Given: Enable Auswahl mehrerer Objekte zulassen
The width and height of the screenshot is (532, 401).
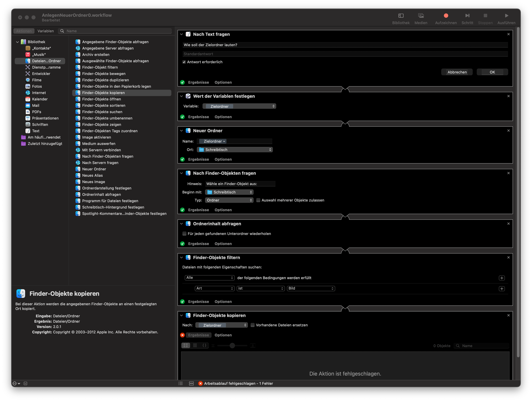Looking at the screenshot, I should 258,200.
